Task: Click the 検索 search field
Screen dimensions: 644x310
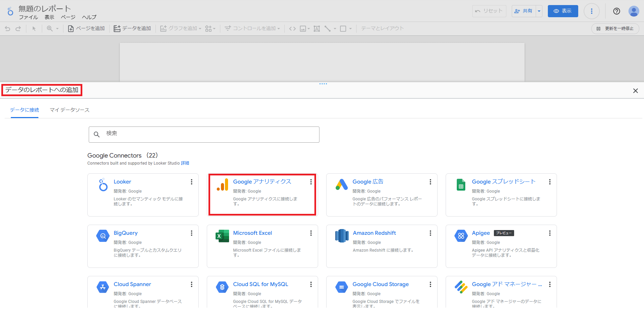Action: (204, 134)
